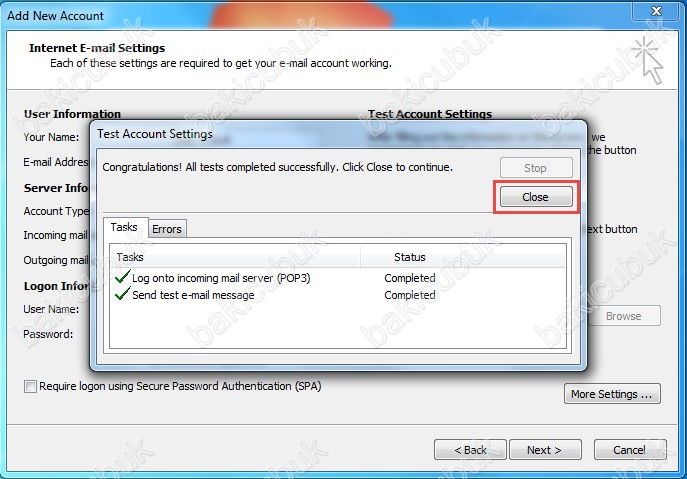Go to previous step with Back button
687x479 pixels.
coord(468,450)
